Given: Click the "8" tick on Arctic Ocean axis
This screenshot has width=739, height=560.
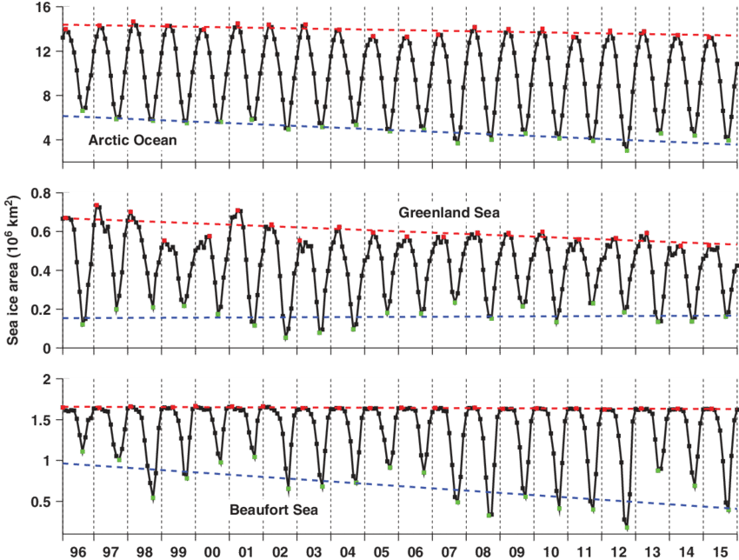Looking at the screenshot, I should (x=50, y=96).
